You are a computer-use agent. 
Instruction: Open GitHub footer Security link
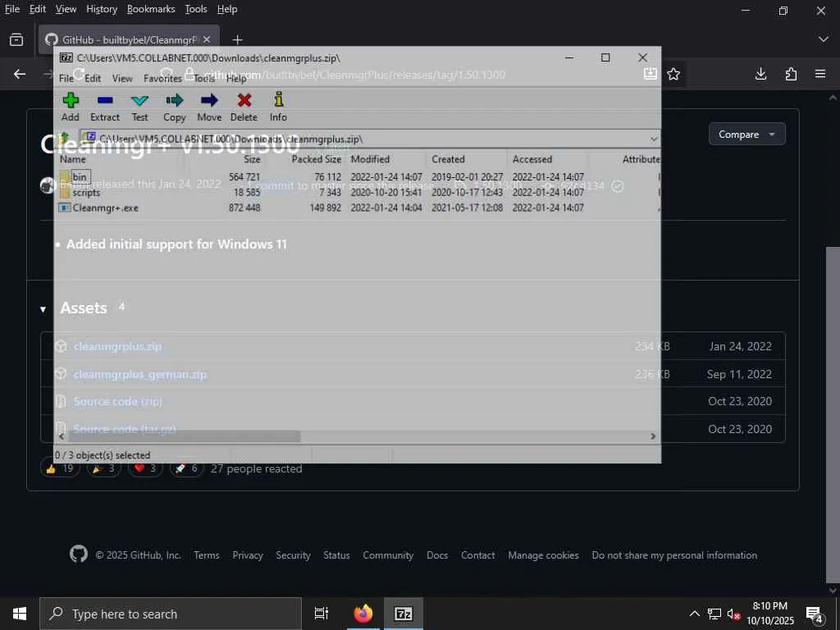click(293, 555)
